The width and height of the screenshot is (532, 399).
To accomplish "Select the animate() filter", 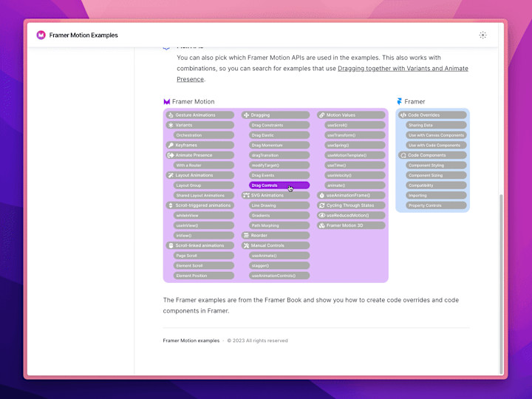I will [x=355, y=185].
